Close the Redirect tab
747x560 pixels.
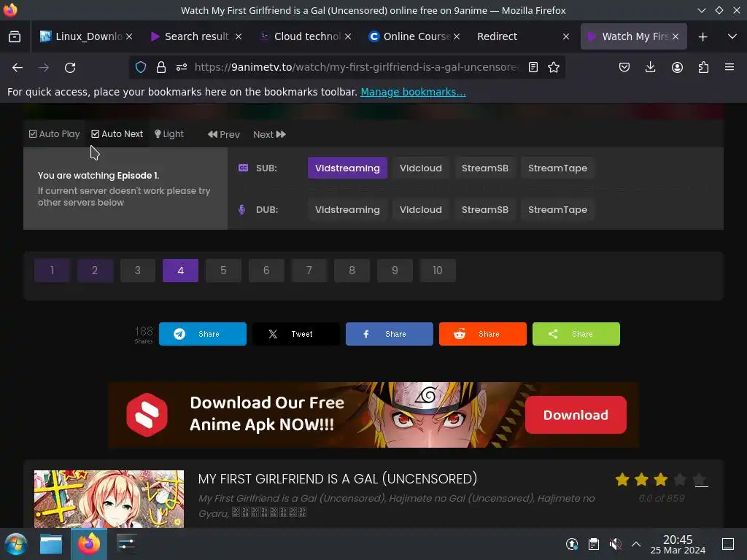coord(566,36)
